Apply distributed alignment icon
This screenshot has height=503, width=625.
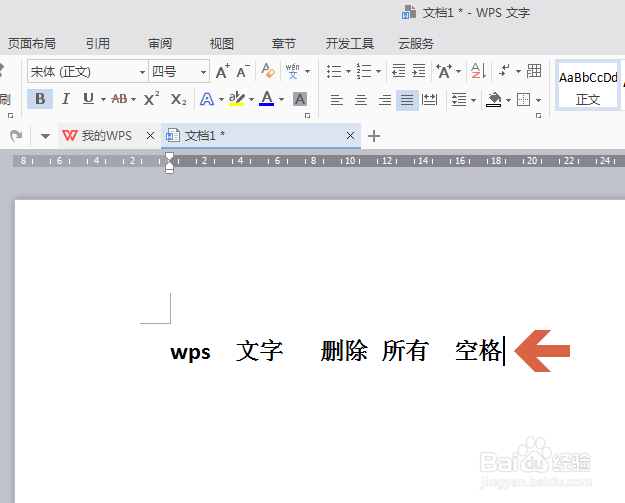(x=430, y=100)
